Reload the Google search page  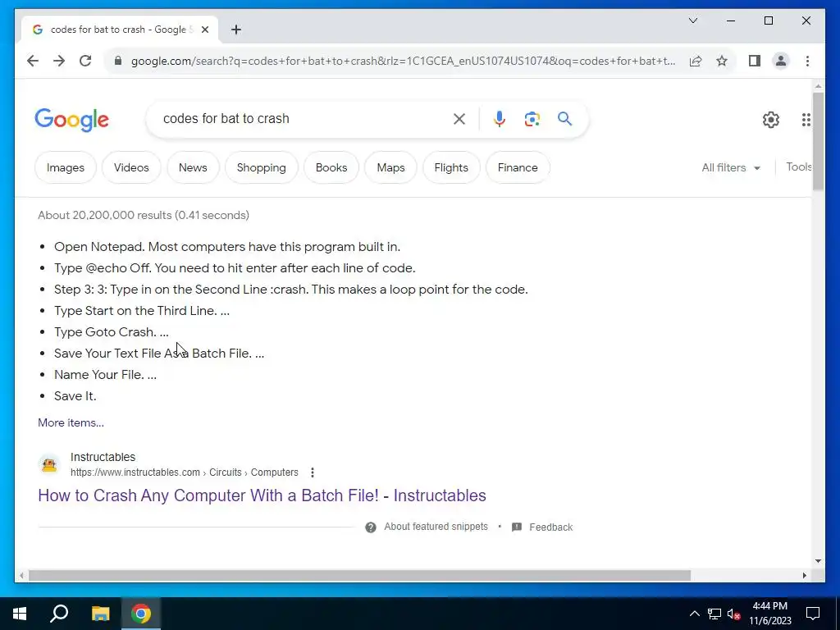click(x=85, y=61)
